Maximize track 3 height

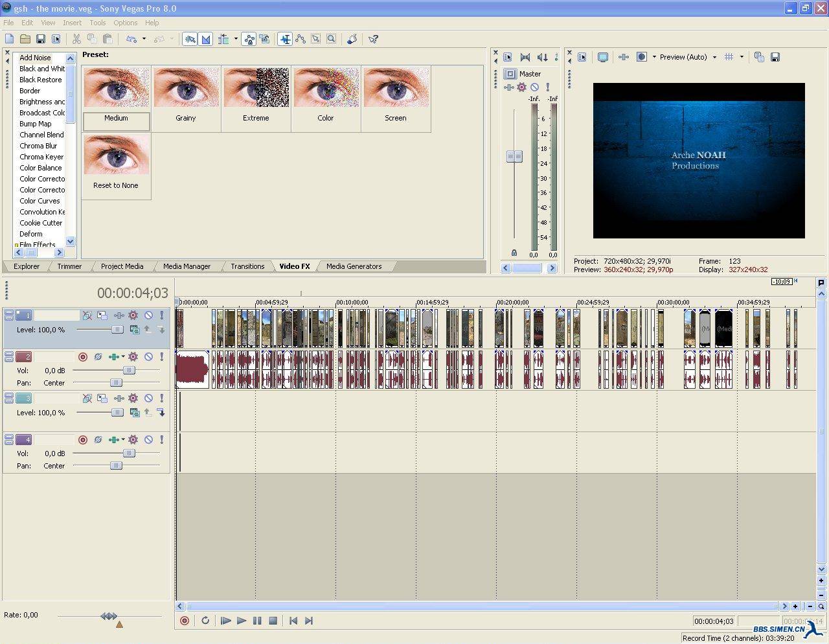9,400
